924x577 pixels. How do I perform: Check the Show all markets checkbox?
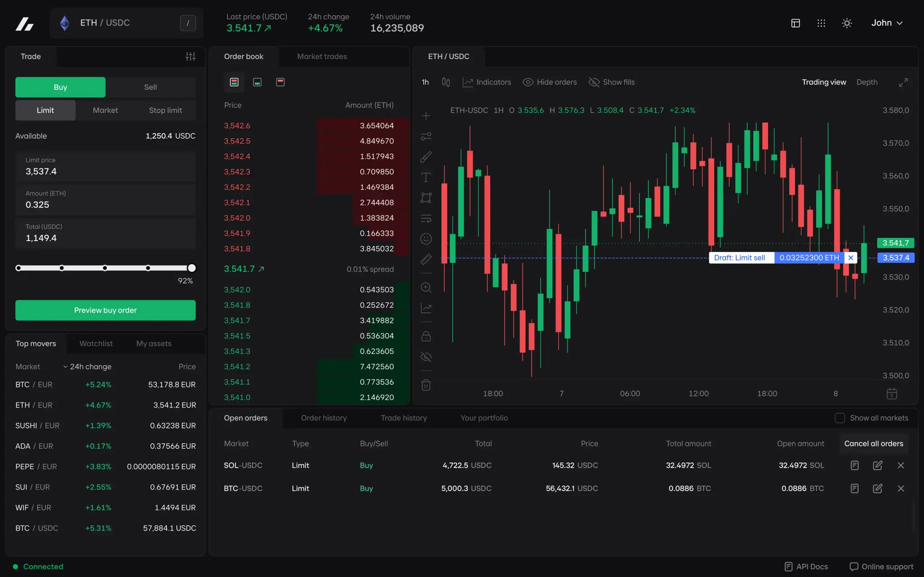tap(840, 418)
